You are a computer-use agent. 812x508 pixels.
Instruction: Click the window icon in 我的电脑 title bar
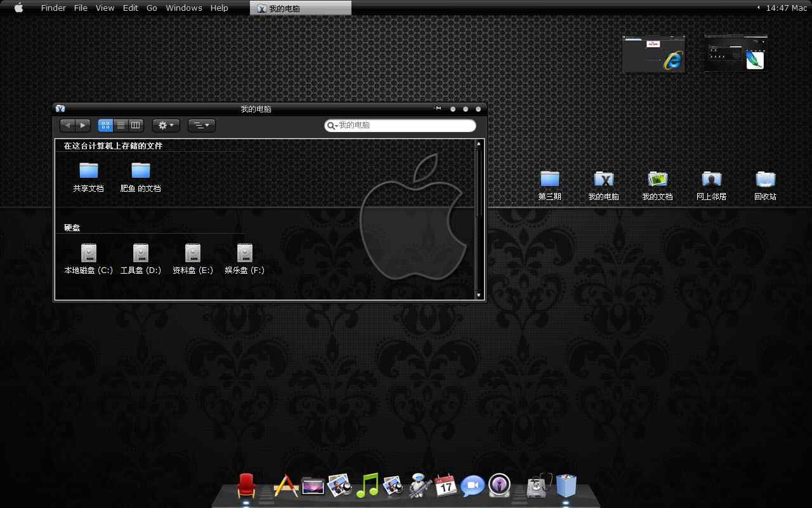[x=60, y=109]
